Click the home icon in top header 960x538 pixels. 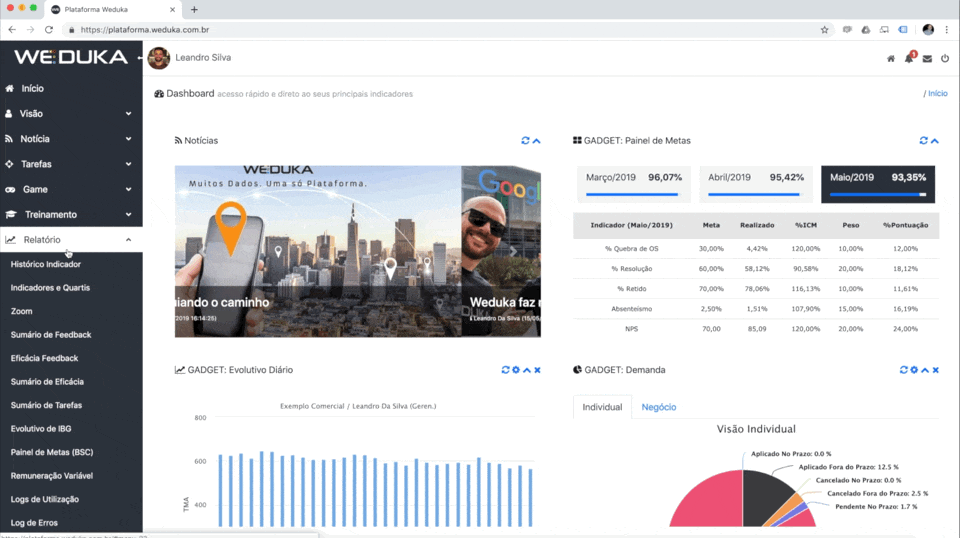[891, 59]
